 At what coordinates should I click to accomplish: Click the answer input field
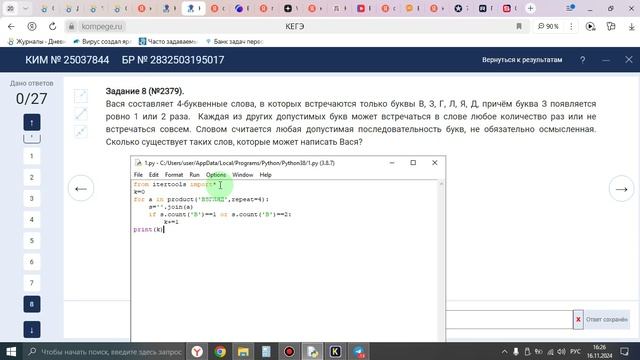coord(509,320)
